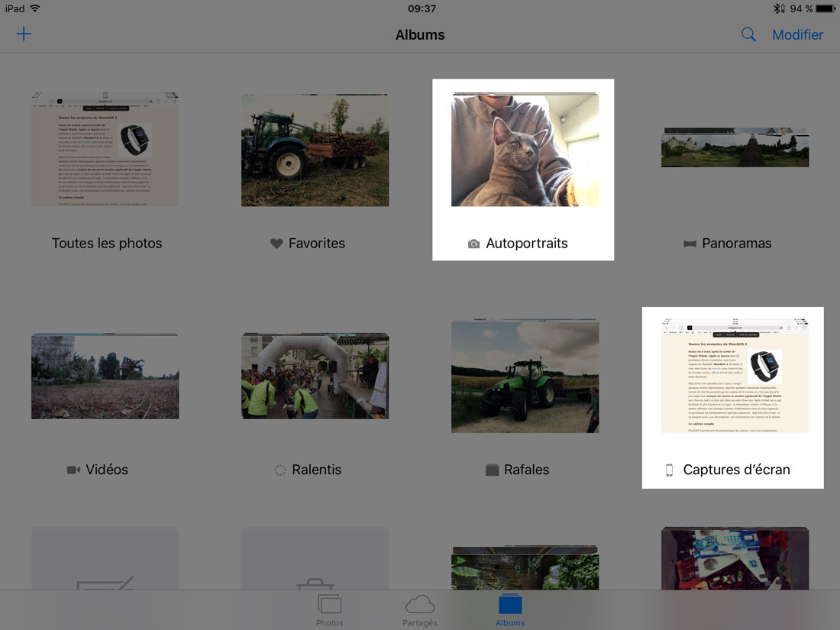Open the Ralentis album thumbnail
Viewport: 840px width, 630px height.
(x=315, y=376)
